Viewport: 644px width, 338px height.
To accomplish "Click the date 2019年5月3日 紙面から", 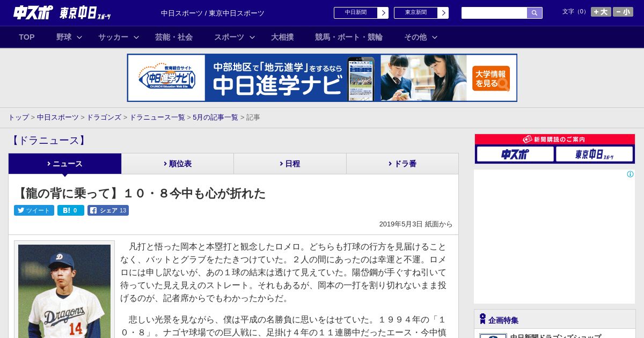I will (x=416, y=224).
